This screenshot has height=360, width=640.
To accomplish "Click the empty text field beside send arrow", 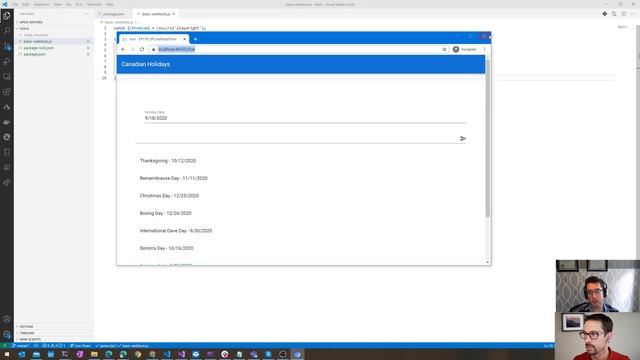I will [x=297, y=138].
